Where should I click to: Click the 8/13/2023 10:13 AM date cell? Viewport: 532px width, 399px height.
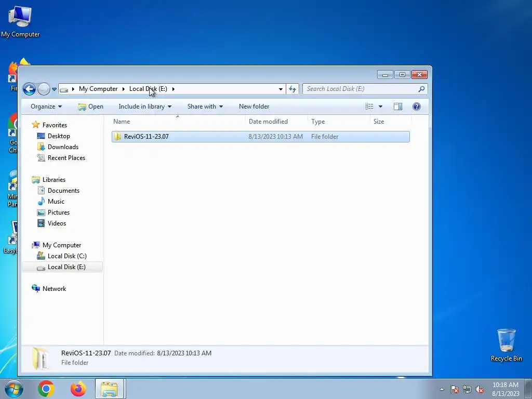[x=275, y=137]
